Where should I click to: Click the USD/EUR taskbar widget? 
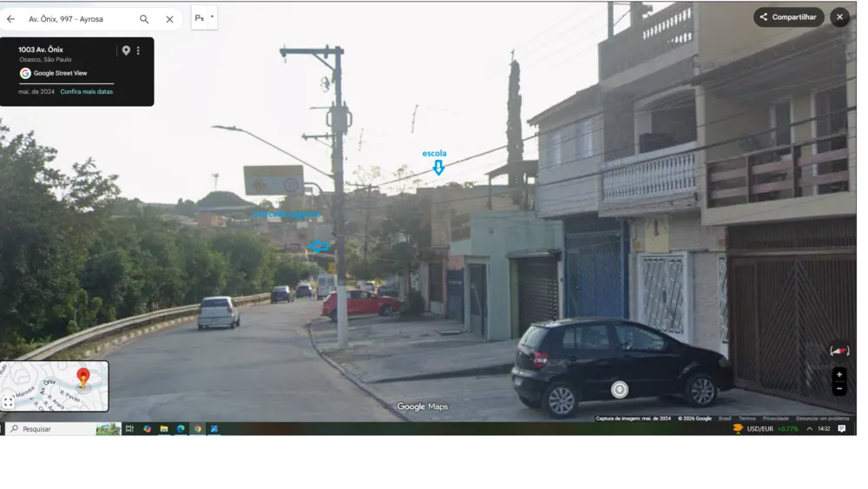(x=765, y=429)
